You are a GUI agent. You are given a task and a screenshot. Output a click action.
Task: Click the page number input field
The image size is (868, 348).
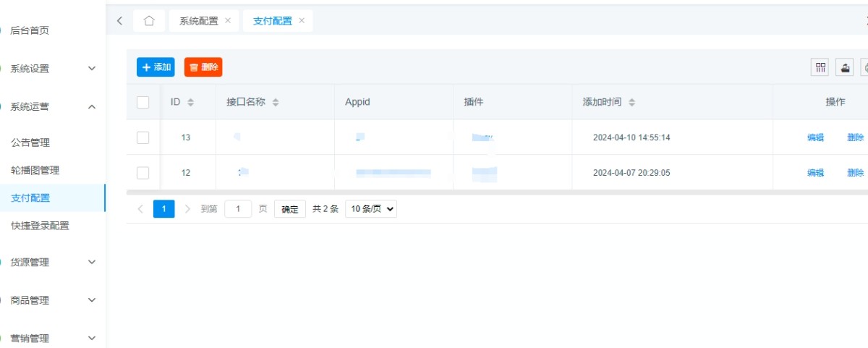(238, 209)
